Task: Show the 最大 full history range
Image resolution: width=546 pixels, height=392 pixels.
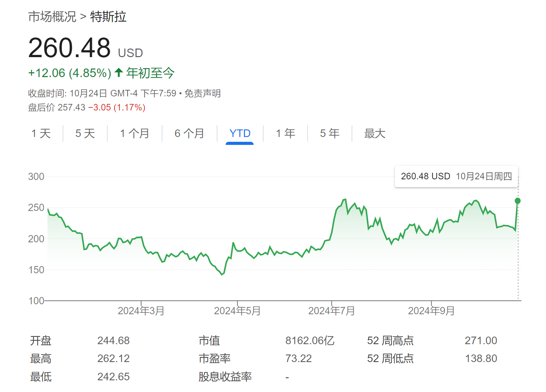Action: tap(375, 134)
